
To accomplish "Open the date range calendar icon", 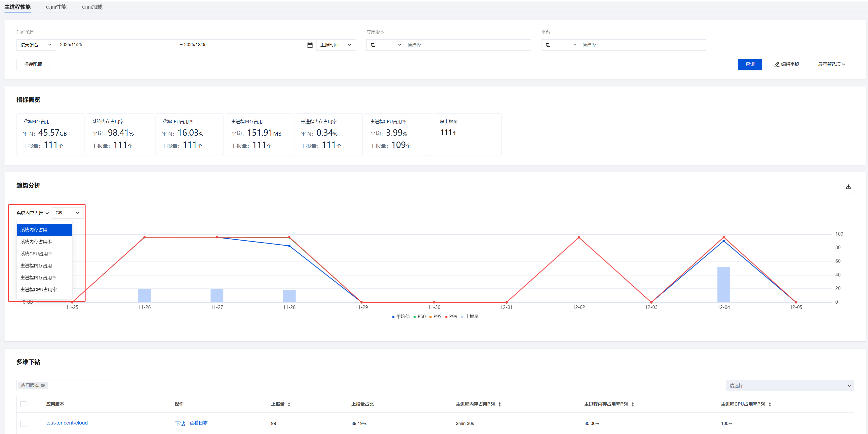I will click(310, 45).
